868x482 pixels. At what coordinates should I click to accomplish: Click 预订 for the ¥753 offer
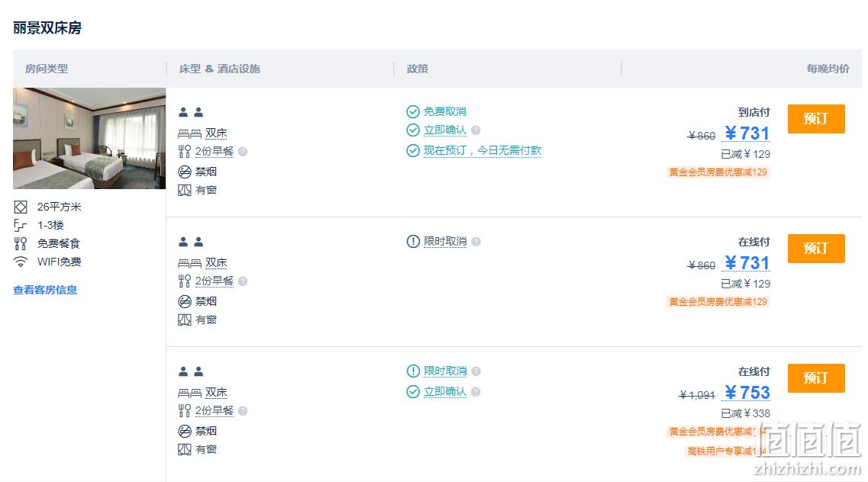pyautogui.click(x=816, y=378)
